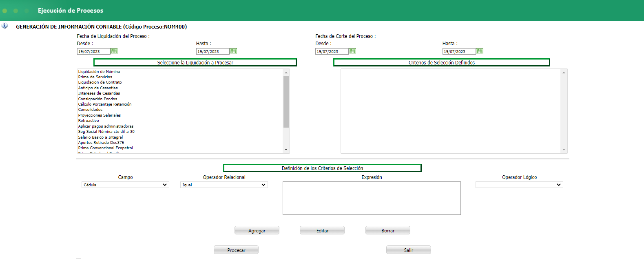Image resolution: width=644 pixels, height=265 pixels.
Task: Run the process with Procesar
Action: point(236,250)
